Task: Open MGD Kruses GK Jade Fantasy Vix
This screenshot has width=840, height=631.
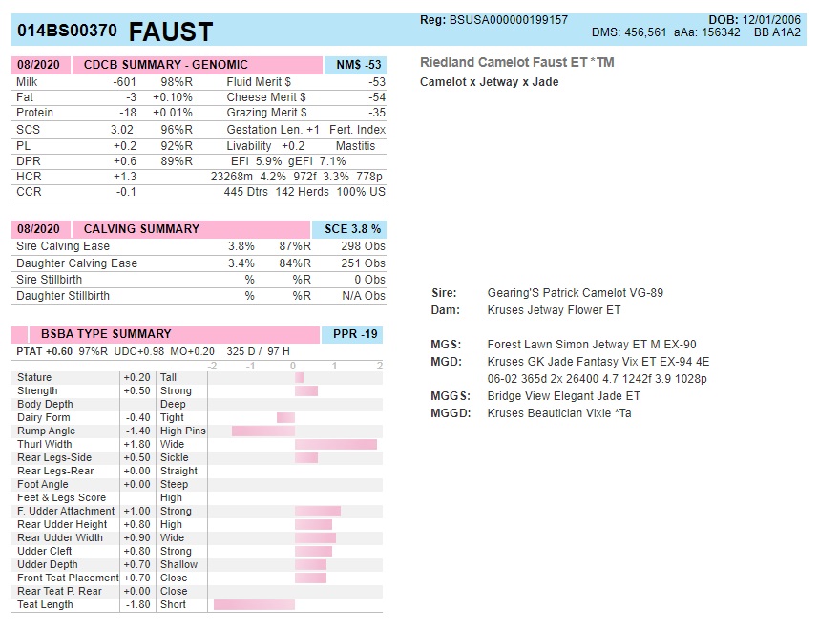Action: [598, 362]
